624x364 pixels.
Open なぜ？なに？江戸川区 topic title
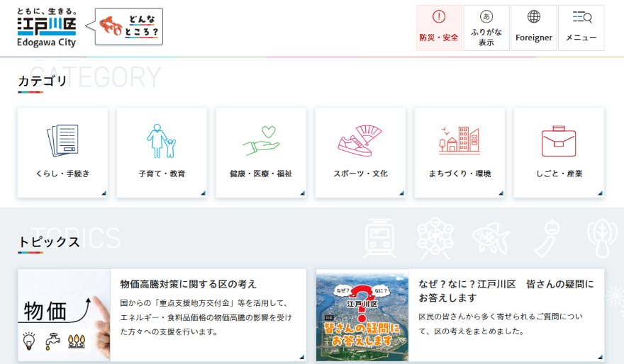[506, 291]
